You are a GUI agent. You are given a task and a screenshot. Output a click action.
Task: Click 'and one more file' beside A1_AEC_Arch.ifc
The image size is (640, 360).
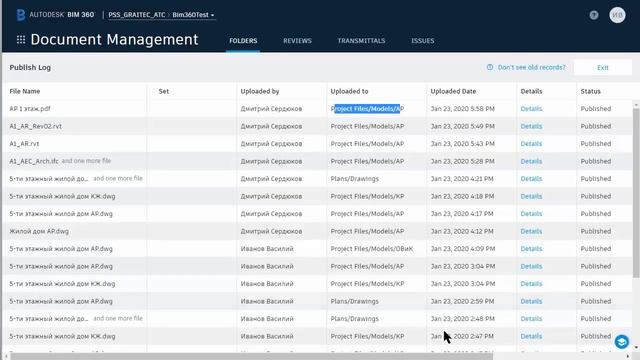click(86, 161)
